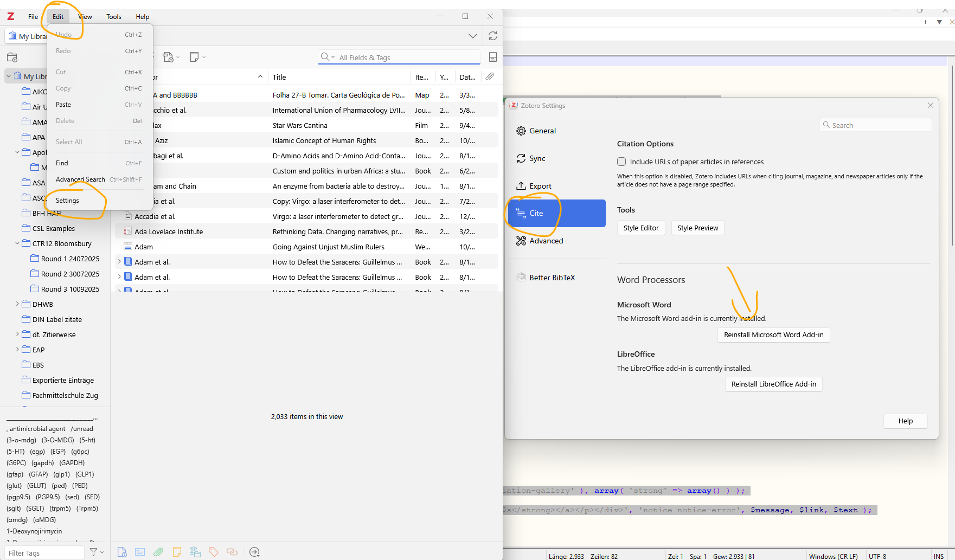The image size is (955, 560).
Task: Select the Star Wars Cantina item
Action: click(306, 125)
